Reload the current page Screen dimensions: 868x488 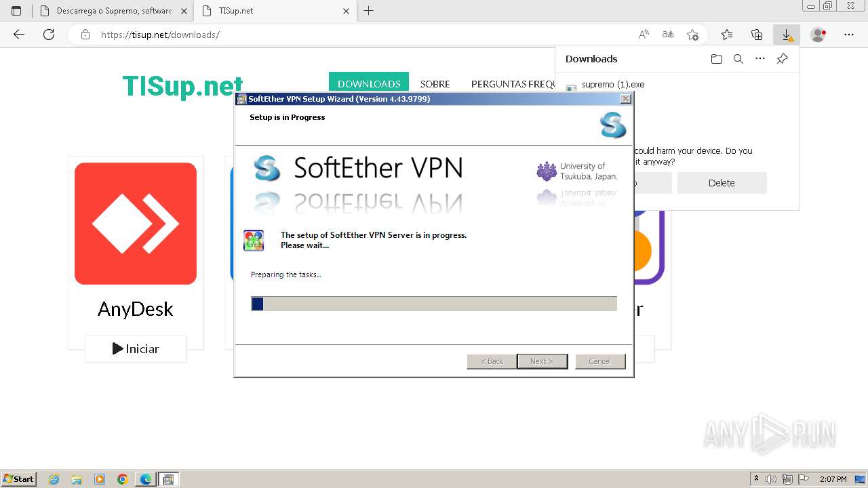49,35
